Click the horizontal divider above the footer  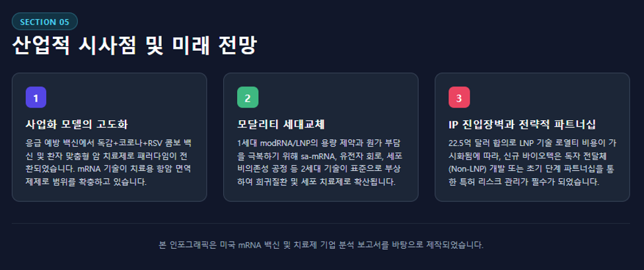(321, 223)
